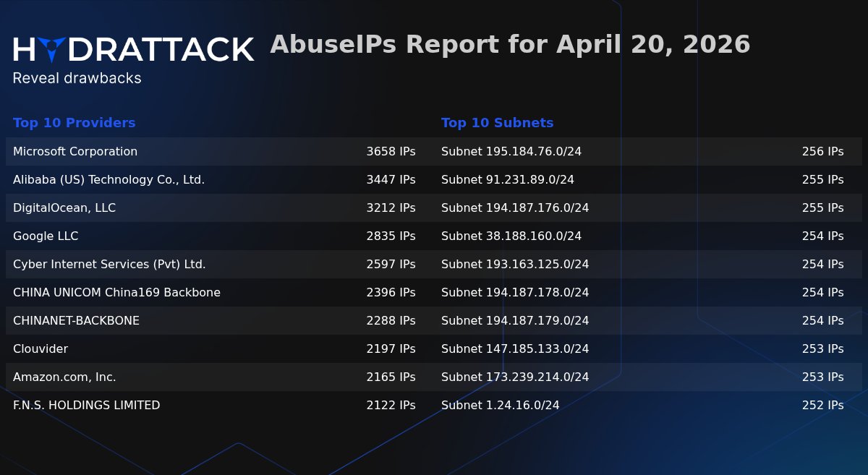The height and width of the screenshot is (475, 868).
Task: Click the Hydrattack logo
Action: [x=133, y=50]
